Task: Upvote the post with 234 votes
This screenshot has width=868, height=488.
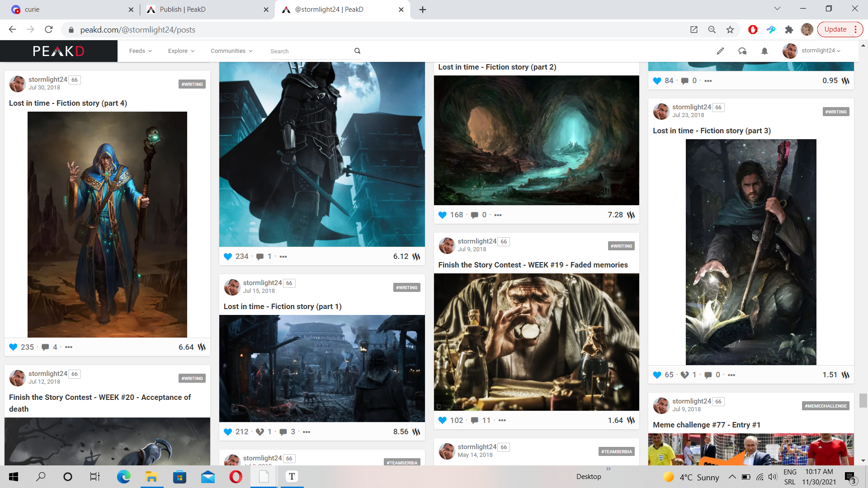Action: (x=228, y=257)
